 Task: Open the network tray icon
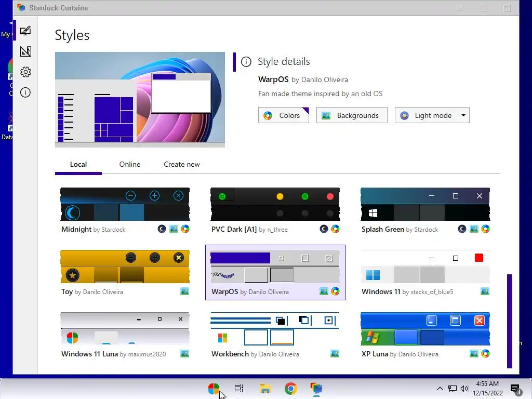coord(453,389)
